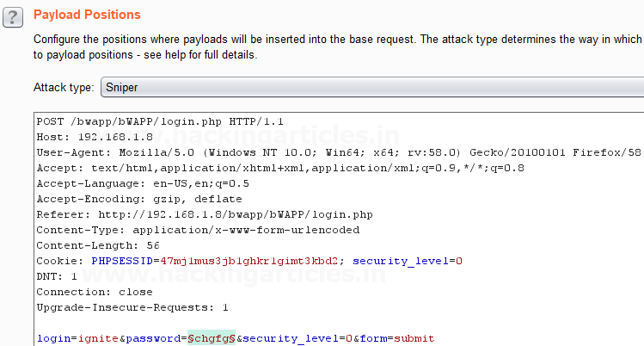
Task: Click the Connection: close header
Action: click(95, 292)
